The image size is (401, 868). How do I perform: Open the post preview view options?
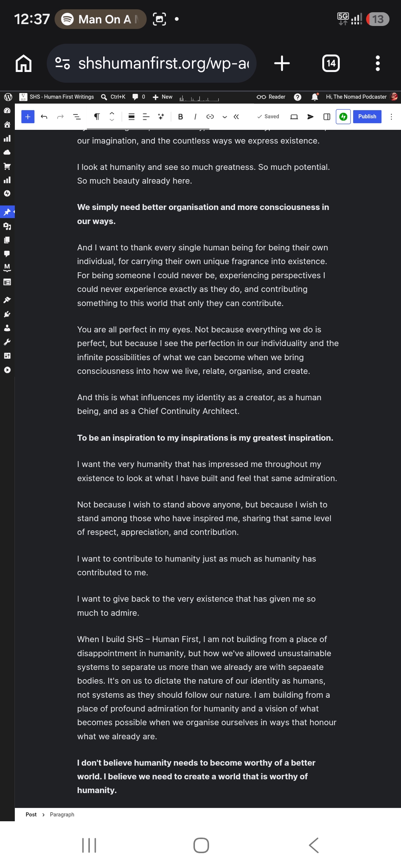point(294,116)
